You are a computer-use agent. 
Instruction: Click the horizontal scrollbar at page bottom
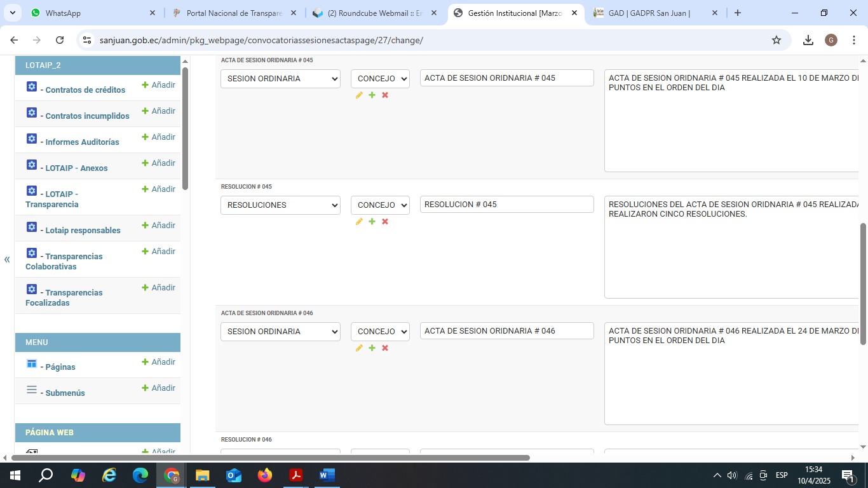(270, 457)
